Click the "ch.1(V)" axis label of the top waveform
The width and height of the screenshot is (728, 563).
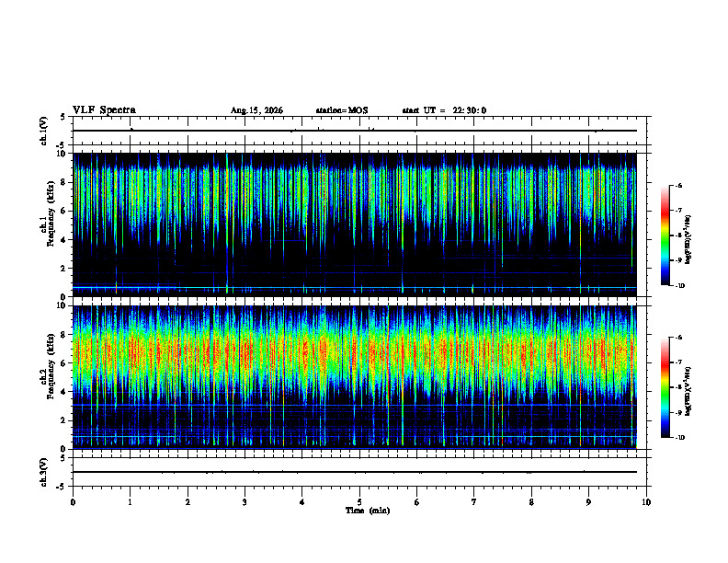tap(43, 131)
